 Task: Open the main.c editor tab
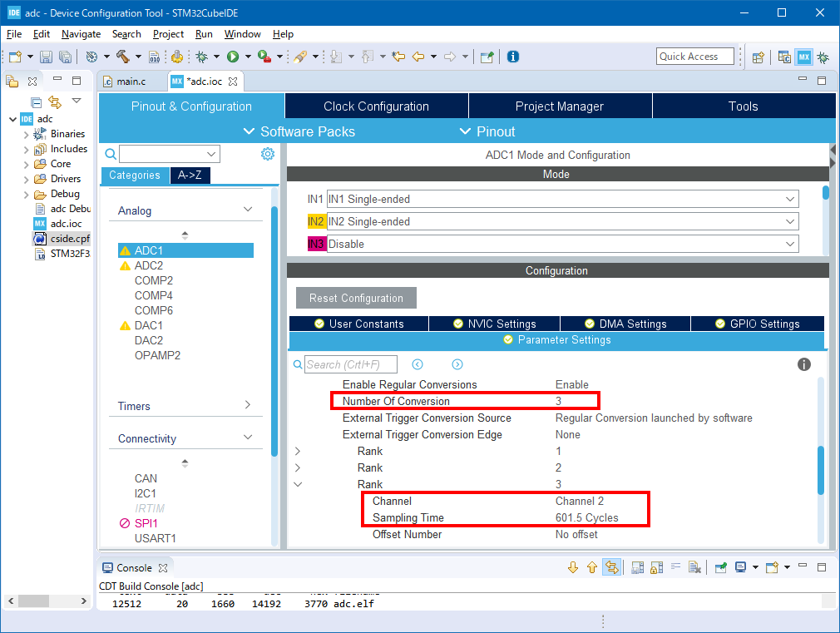(x=131, y=82)
